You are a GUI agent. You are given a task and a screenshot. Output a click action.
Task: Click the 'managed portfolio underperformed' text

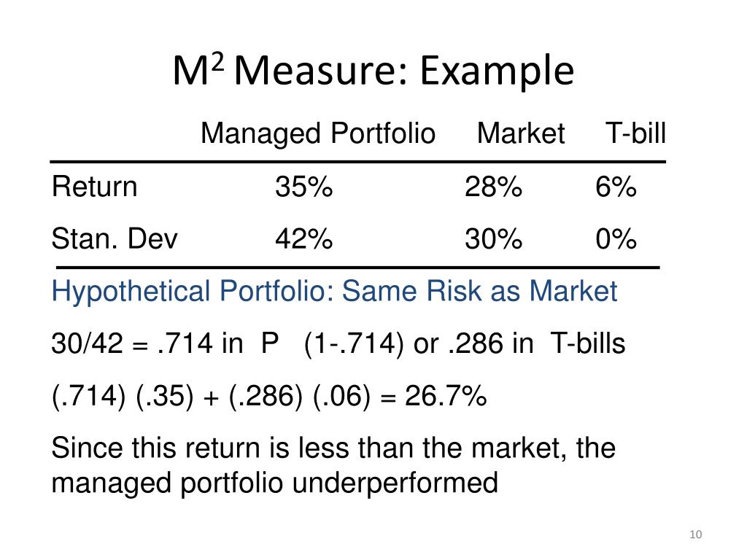pos(274,483)
